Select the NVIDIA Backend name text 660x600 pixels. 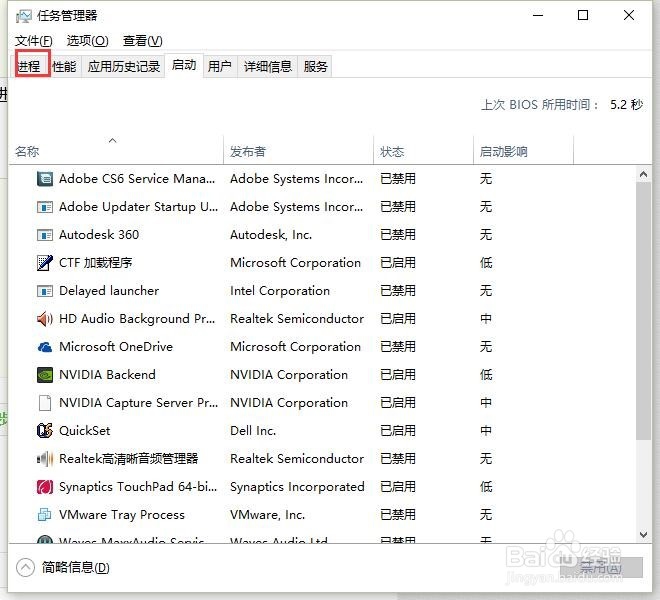point(107,375)
